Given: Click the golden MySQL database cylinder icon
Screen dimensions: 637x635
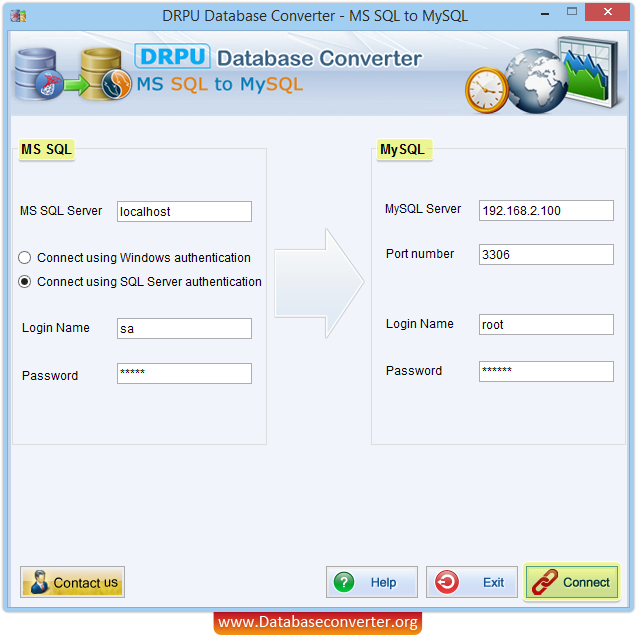Looking at the screenshot, I should click(106, 74).
